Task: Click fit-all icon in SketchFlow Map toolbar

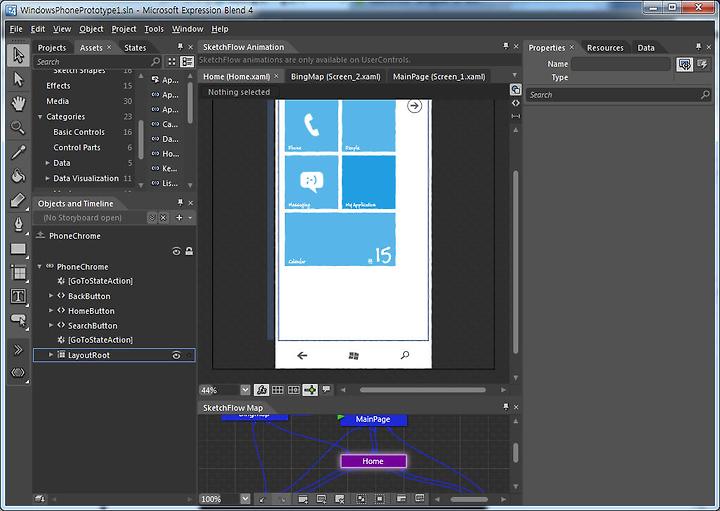Action: pyautogui.click(x=361, y=499)
